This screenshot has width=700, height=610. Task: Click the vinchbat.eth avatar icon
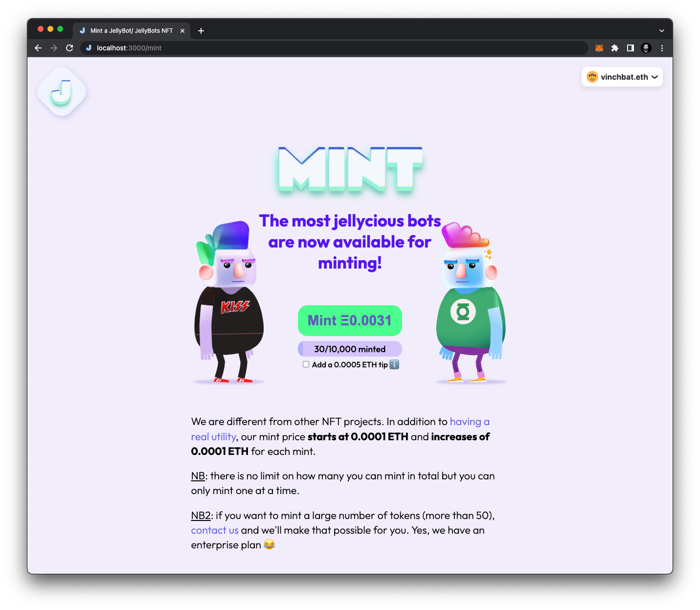click(592, 77)
